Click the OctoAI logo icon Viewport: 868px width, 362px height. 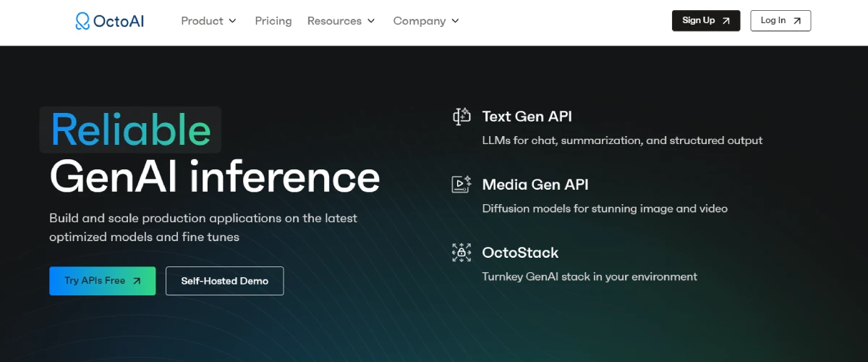click(x=82, y=21)
